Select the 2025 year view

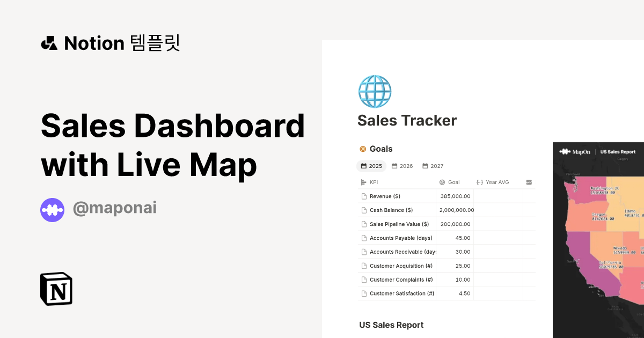pos(371,166)
